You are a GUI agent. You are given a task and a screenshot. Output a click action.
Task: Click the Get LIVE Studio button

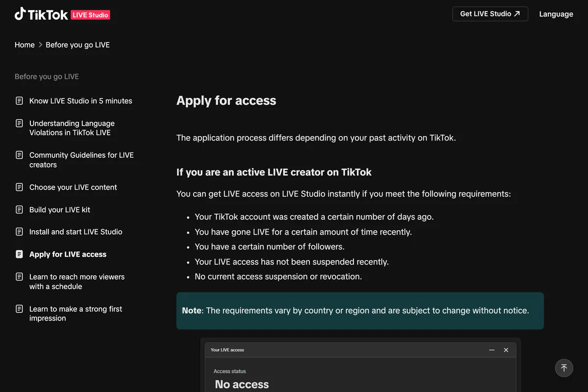click(490, 14)
